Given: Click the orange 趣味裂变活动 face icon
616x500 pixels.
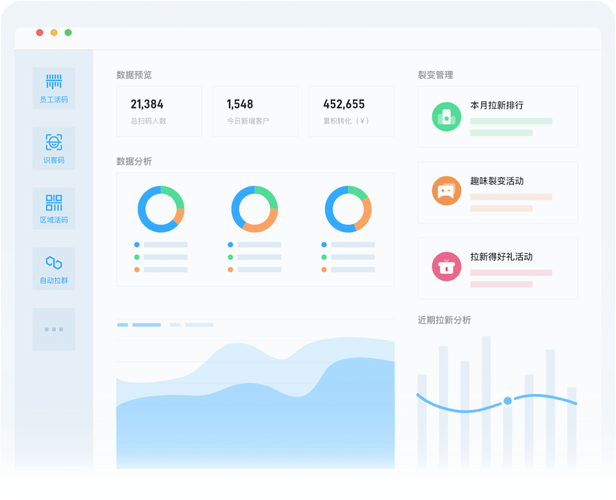Looking at the screenshot, I should [x=446, y=191].
